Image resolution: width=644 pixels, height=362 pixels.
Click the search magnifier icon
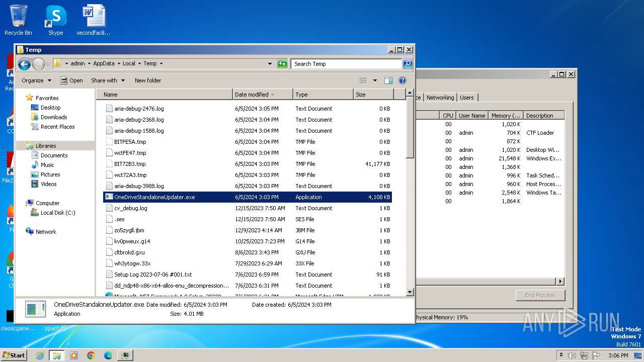[408, 64]
